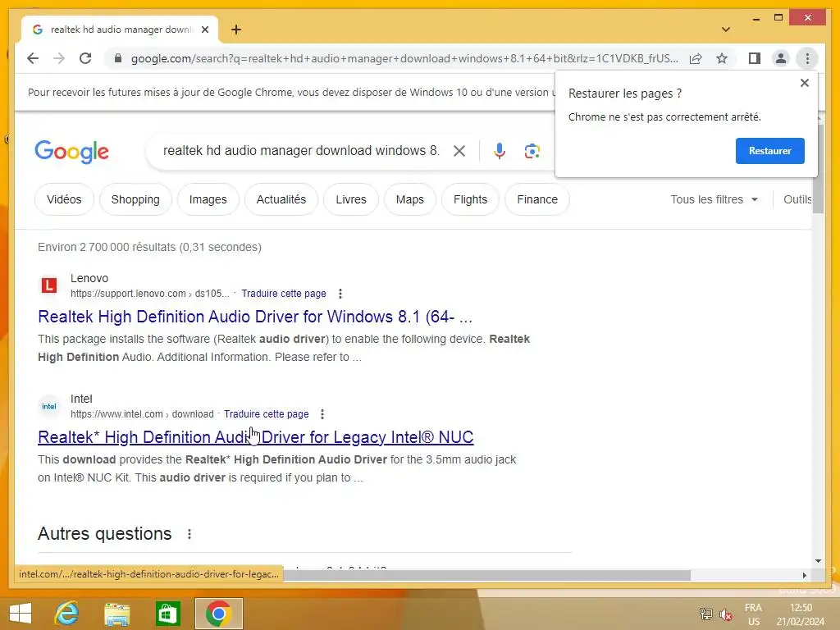Open the taskbar clock 12:50
This screenshot has width=840, height=630.
pos(801,614)
